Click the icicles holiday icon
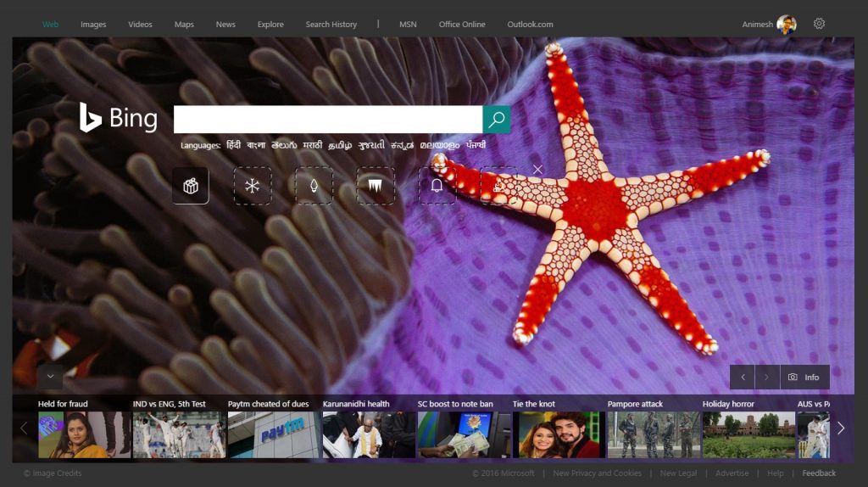Screen dimensions: 868x487 376,186
